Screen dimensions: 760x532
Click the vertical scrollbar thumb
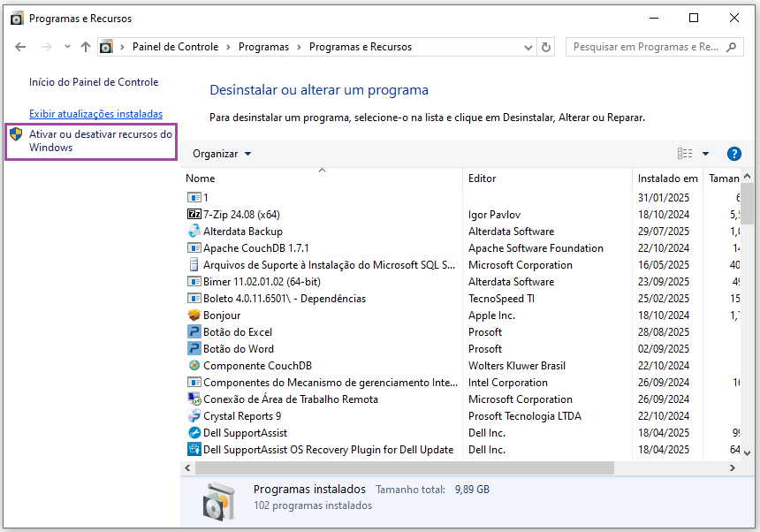747,203
